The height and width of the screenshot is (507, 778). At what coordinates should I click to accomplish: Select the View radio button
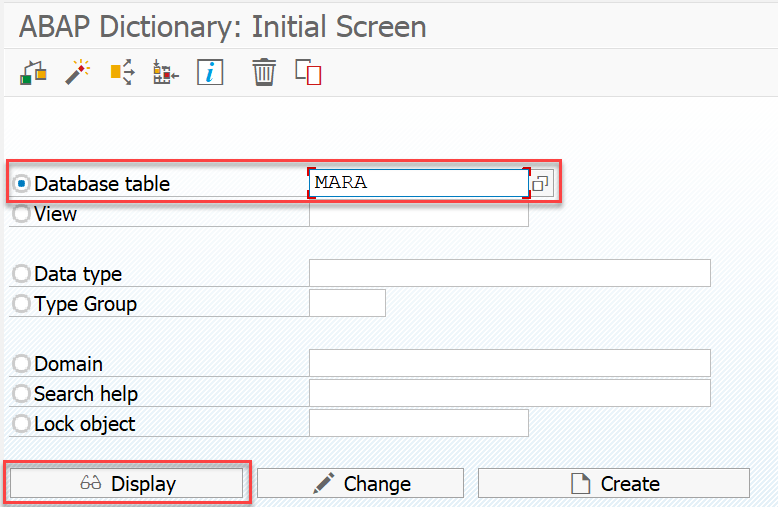tap(22, 214)
